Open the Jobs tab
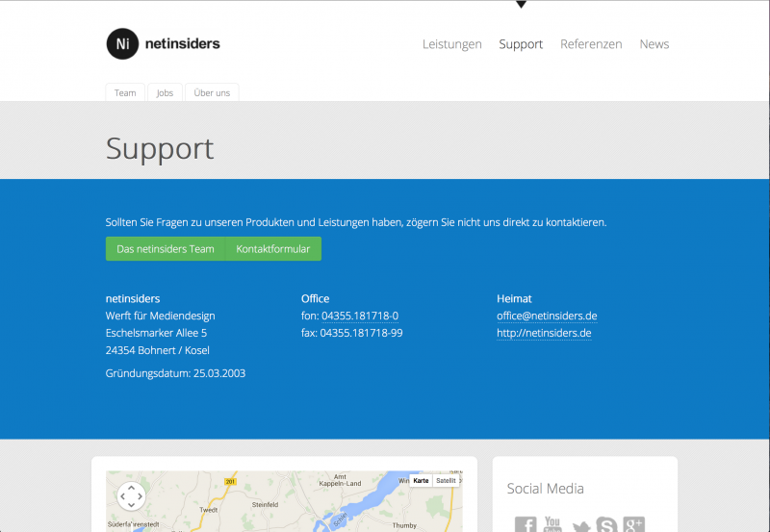 (x=165, y=92)
